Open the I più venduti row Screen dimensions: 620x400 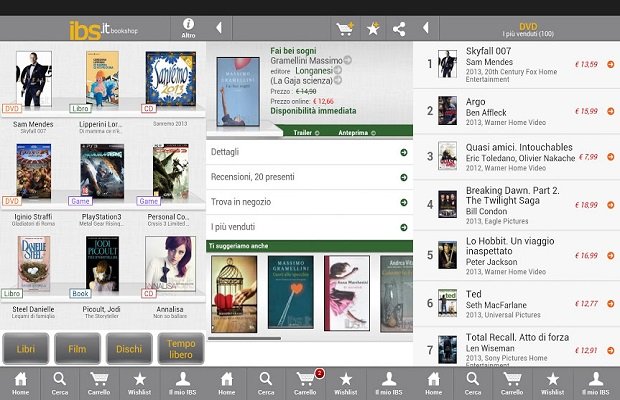pos(309,227)
